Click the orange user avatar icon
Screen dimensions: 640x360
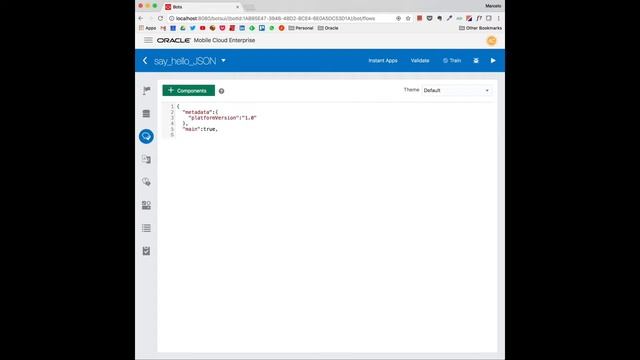491,40
